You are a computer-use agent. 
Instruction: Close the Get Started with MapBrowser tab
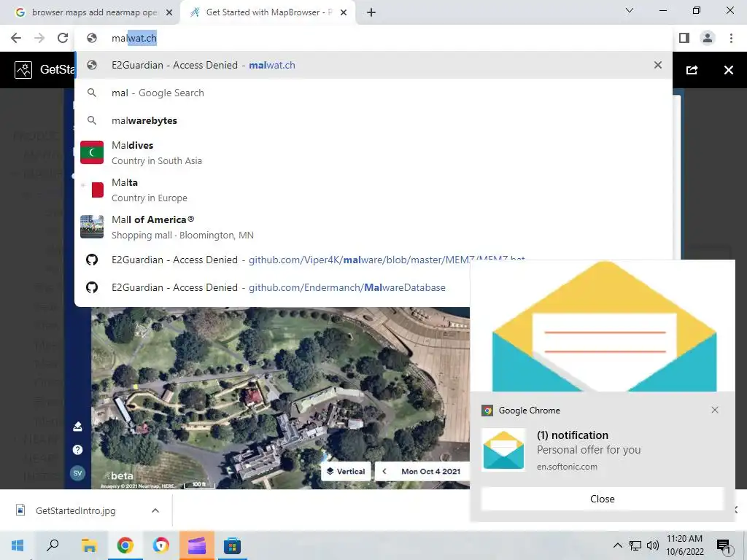[344, 13]
